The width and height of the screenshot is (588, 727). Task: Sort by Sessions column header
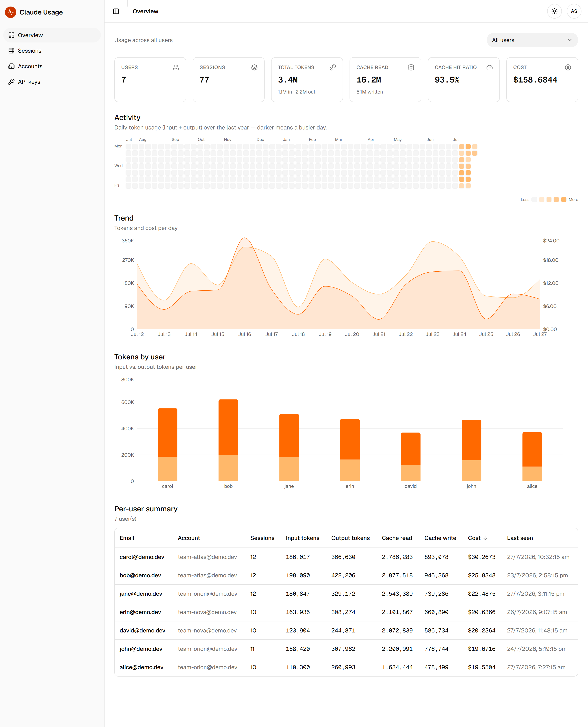[x=262, y=538]
